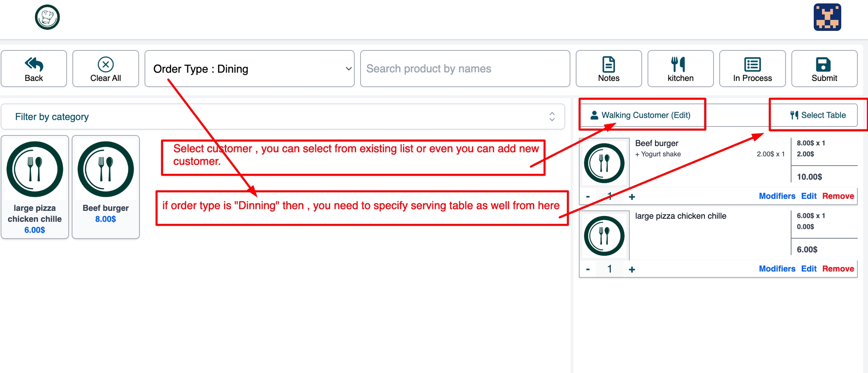Viewport: 868px width, 373px height.
Task: Add Beef burger product card
Action: pos(106,187)
